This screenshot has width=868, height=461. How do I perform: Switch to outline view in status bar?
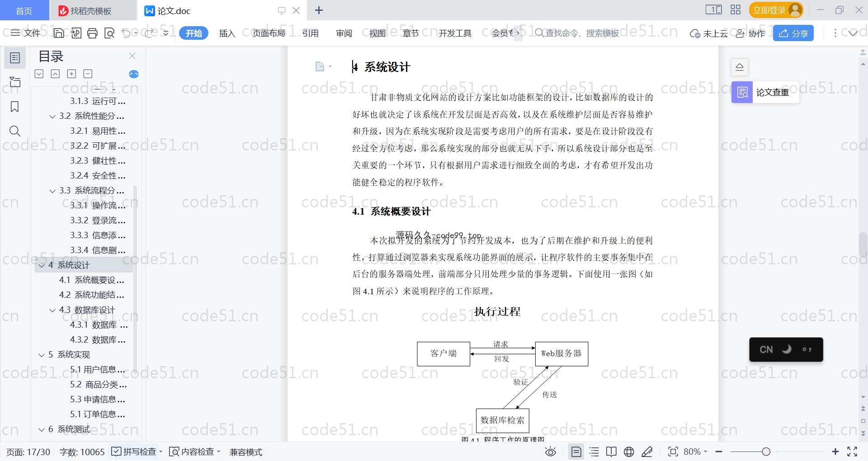coord(594,452)
